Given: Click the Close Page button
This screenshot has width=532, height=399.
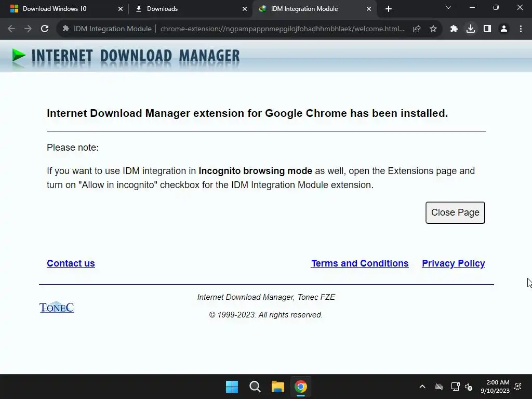Looking at the screenshot, I should click(455, 212).
